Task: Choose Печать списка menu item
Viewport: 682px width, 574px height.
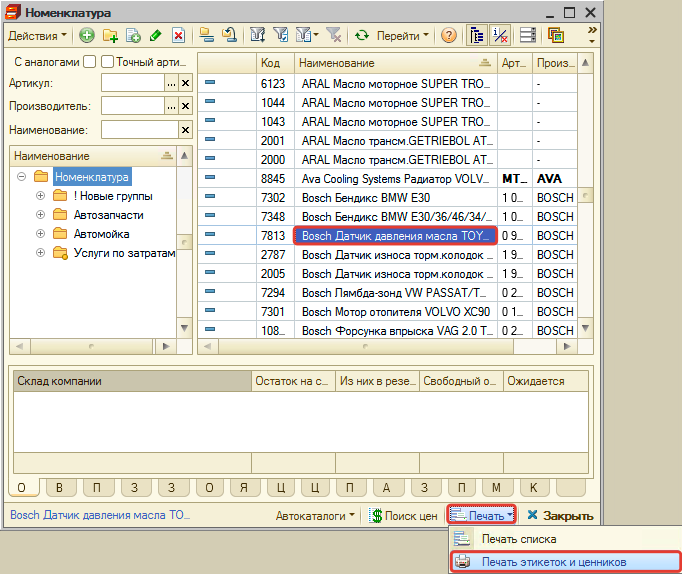Action: point(565,539)
